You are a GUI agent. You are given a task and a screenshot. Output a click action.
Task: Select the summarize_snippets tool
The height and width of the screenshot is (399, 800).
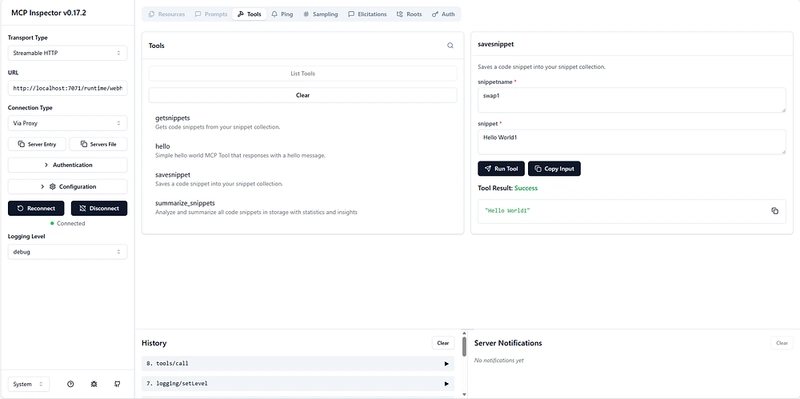[x=303, y=207]
